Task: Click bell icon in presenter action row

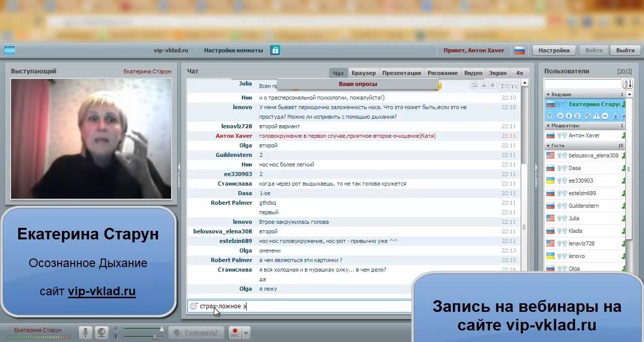Action: pos(615,116)
